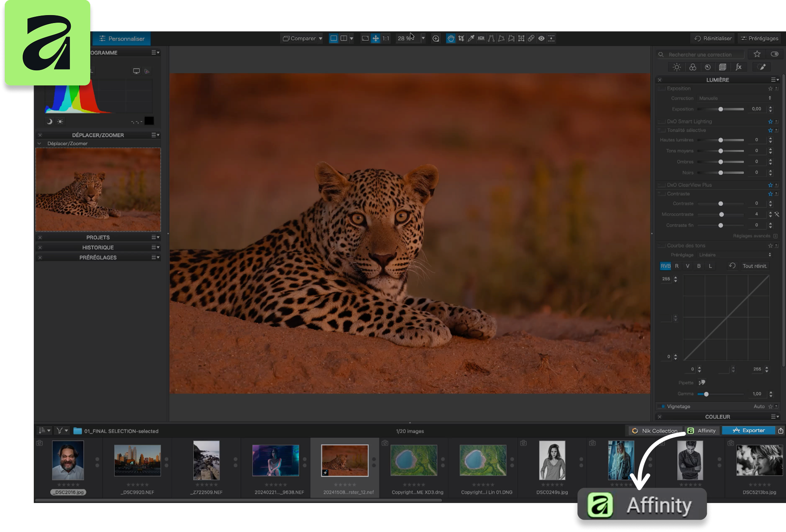Show the Geometry corrections cube icon
This screenshot has height=532, width=786.
tap(723, 67)
